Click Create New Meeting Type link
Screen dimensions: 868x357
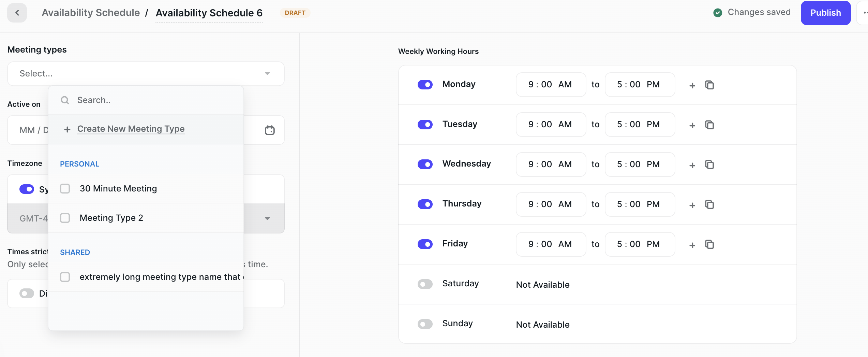click(131, 129)
